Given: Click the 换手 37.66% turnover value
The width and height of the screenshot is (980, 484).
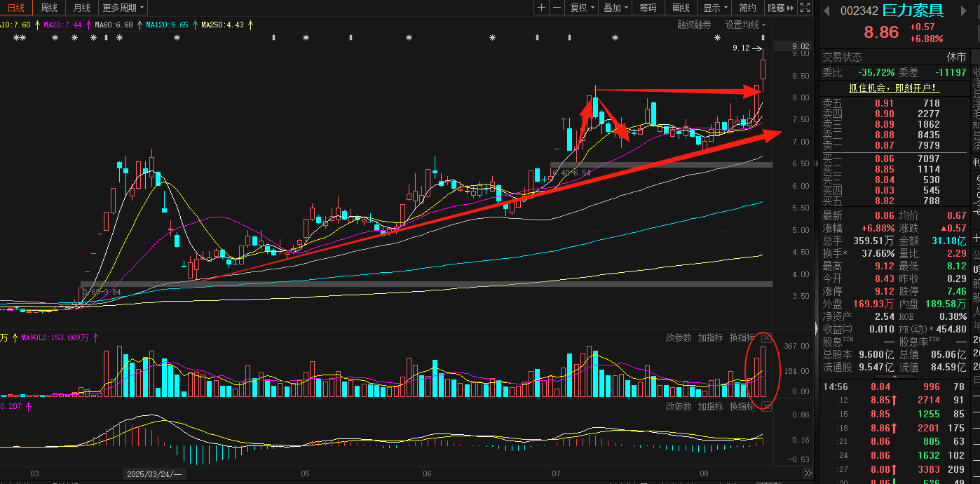Looking at the screenshot, I should tap(878, 253).
